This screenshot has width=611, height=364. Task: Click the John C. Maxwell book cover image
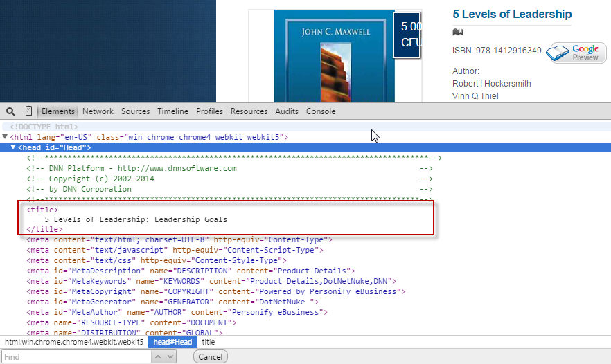point(335,57)
